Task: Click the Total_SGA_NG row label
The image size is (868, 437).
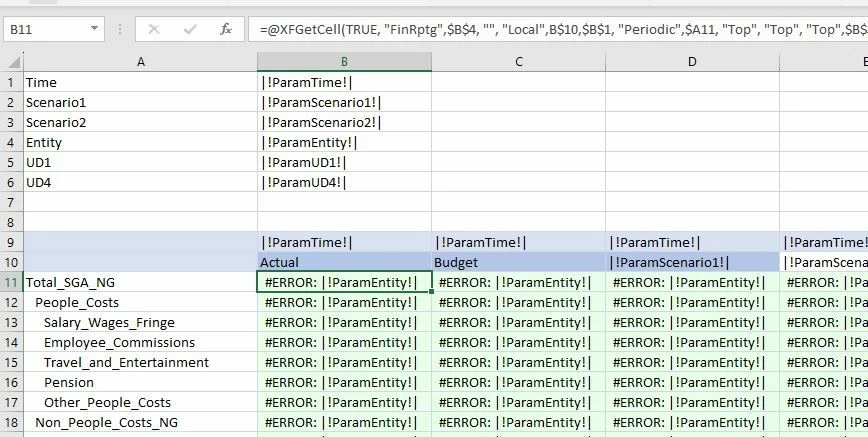Action: (141, 282)
